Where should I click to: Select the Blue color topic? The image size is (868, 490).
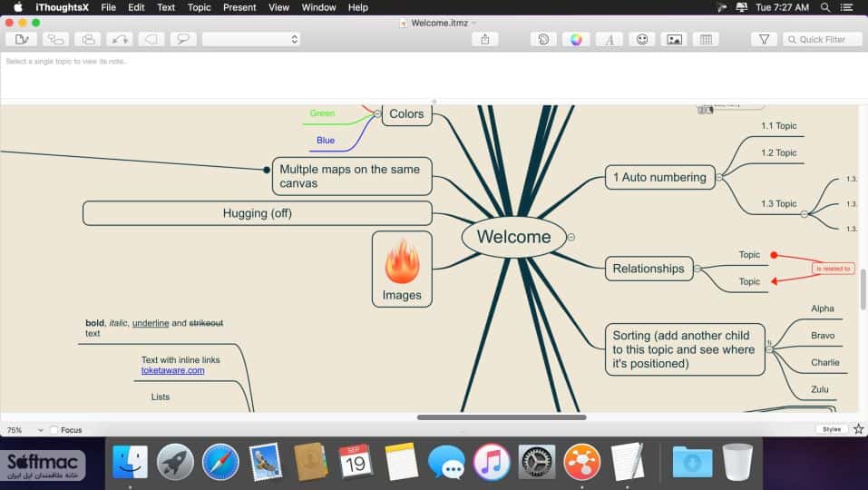[x=326, y=141]
